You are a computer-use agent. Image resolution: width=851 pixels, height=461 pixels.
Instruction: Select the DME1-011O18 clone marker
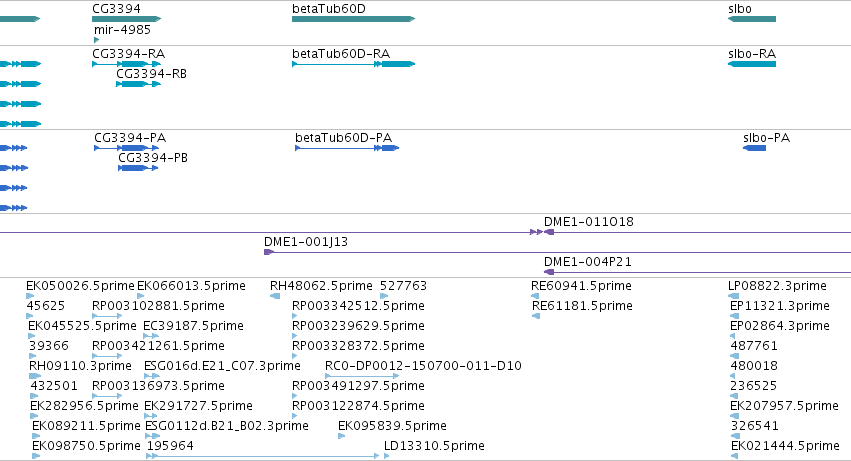point(549,232)
